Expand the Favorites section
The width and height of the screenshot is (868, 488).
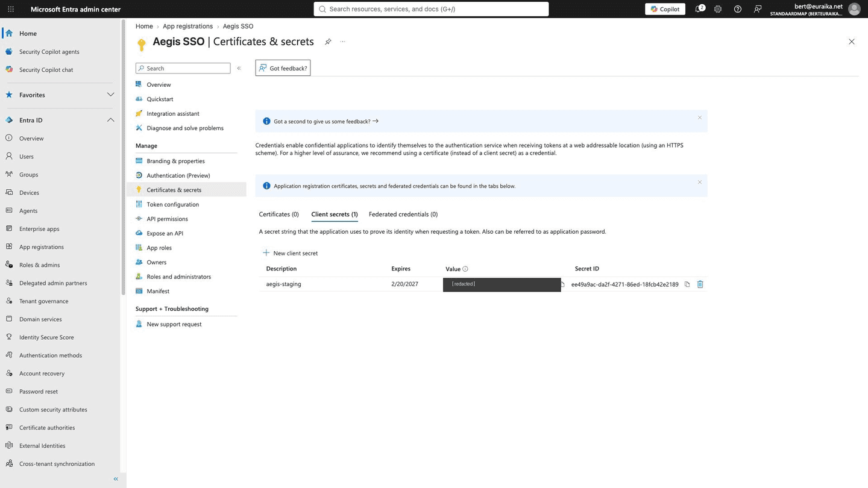(x=110, y=95)
